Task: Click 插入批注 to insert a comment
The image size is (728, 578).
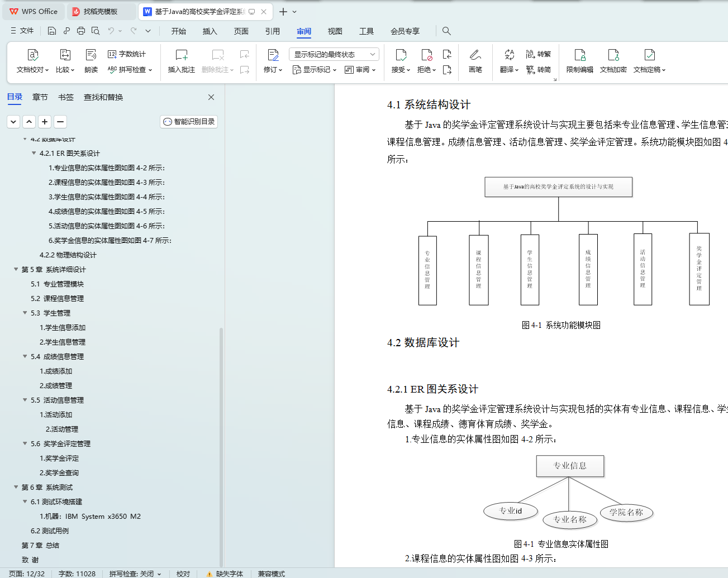Action: (182, 61)
